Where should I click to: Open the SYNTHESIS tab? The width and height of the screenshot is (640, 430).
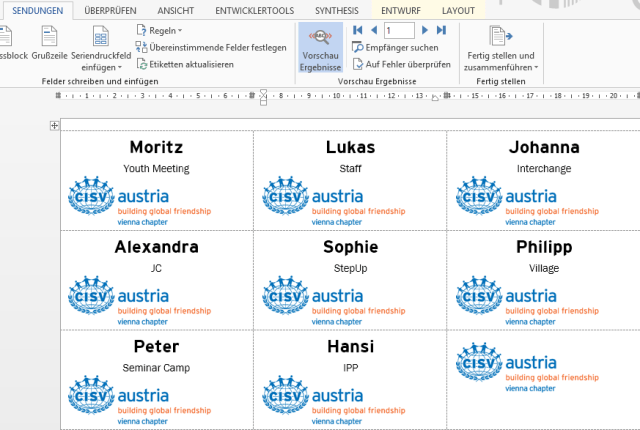pos(336,11)
